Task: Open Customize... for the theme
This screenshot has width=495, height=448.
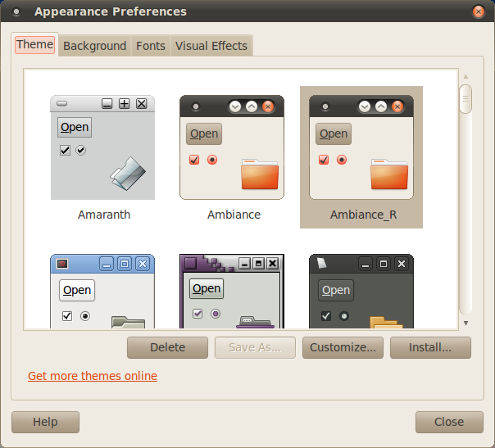Action: pos(343,347)
